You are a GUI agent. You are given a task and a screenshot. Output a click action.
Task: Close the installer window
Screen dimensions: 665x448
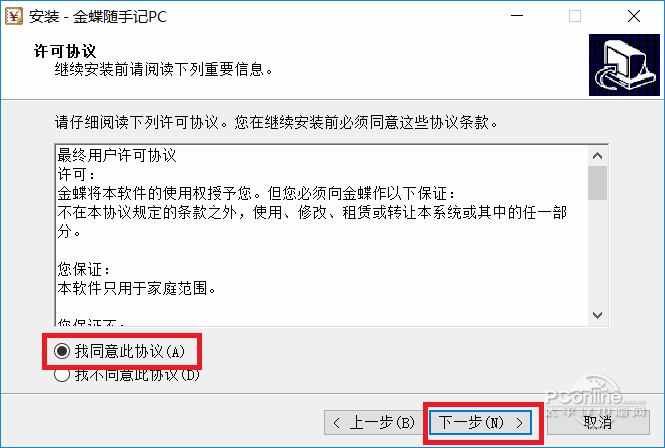click(634, 16)
